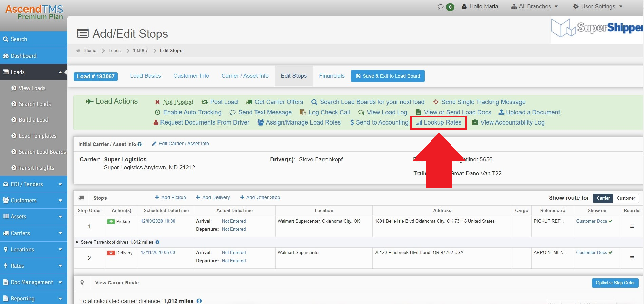Click the home icon in breadcrumb
The image size is (644, 304).
78,51
